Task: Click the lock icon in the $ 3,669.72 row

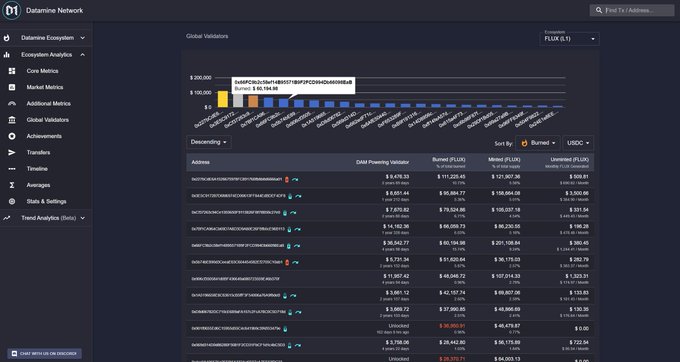Action: click(x=290, y=312)
